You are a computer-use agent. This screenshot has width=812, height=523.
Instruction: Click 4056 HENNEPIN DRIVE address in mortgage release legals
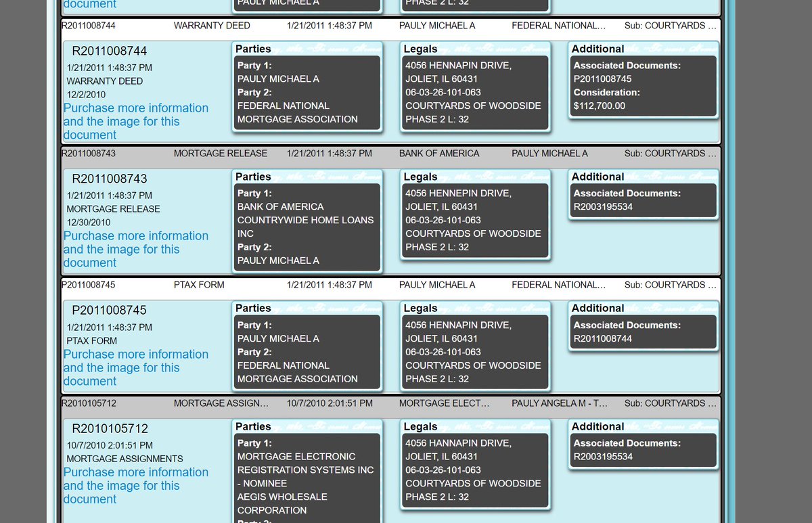coord(459,194)
